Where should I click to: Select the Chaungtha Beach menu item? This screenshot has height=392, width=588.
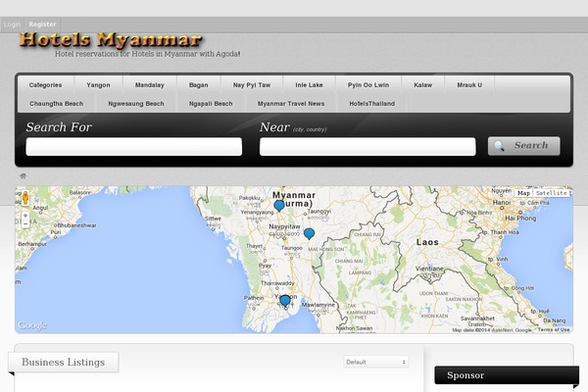click(56, 104)
